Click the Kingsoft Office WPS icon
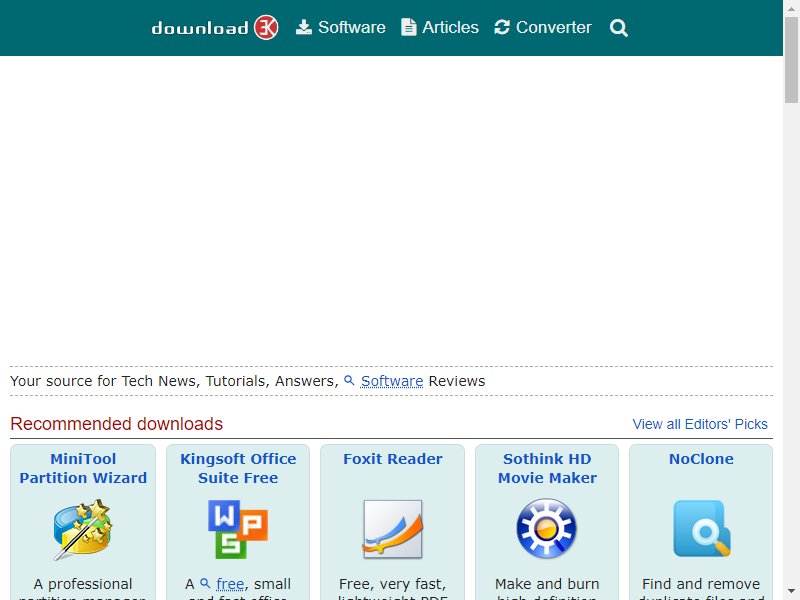 (x=238, y=529)
